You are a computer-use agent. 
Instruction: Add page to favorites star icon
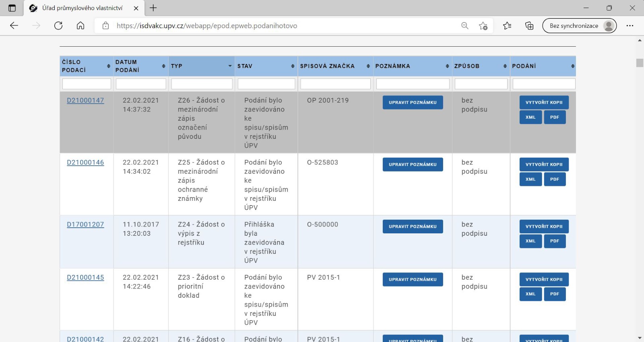point(483,26)
